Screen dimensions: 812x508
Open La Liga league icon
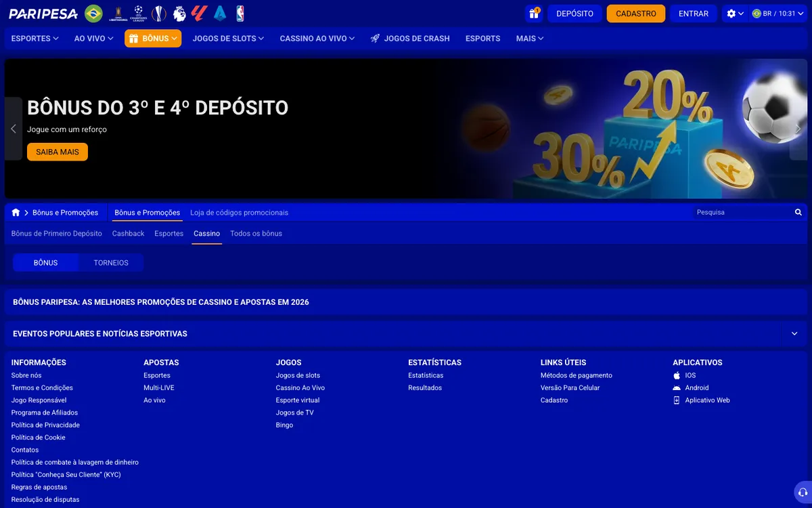point(199,14)
